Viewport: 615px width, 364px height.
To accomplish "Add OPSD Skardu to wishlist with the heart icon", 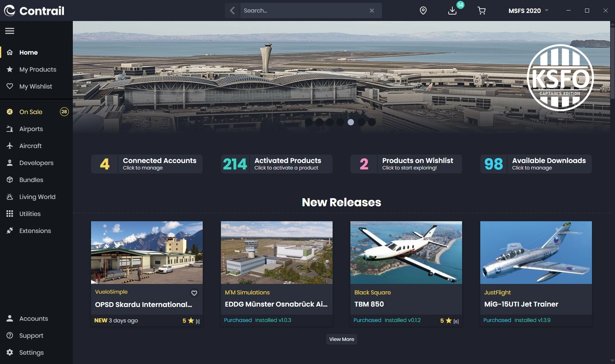I will click(x=194, y=293).
